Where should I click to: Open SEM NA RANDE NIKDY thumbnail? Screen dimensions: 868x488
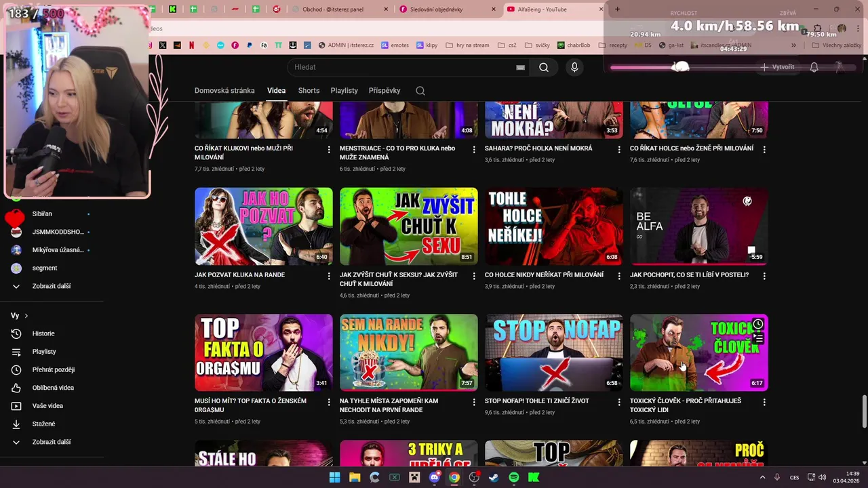409,352
